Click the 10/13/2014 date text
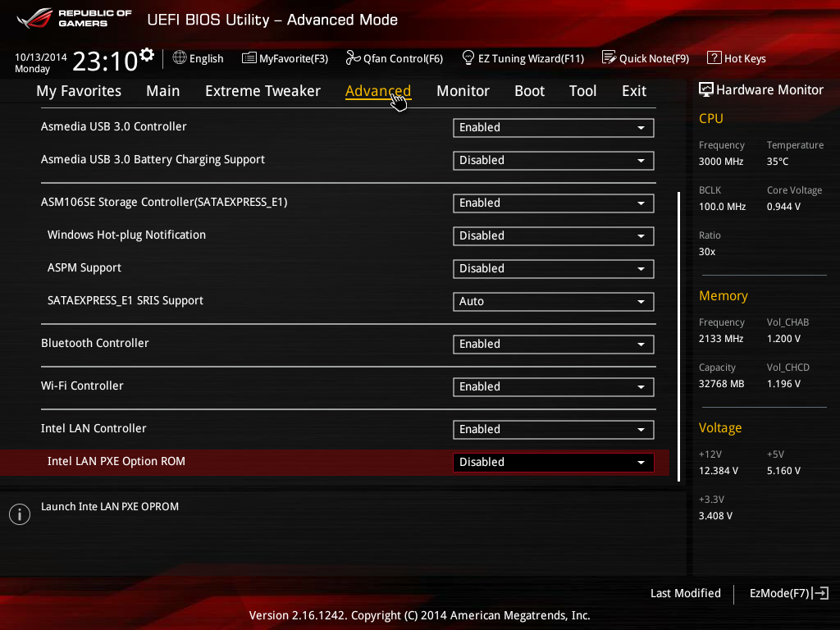Viewport: 840px width, 630px height. (41, 57)
